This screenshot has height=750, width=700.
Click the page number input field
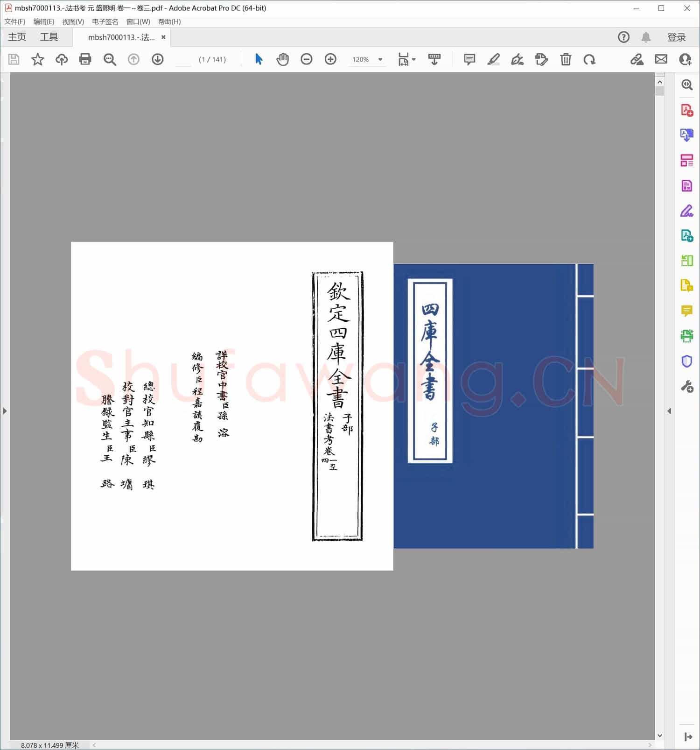[x=183, y=60]
